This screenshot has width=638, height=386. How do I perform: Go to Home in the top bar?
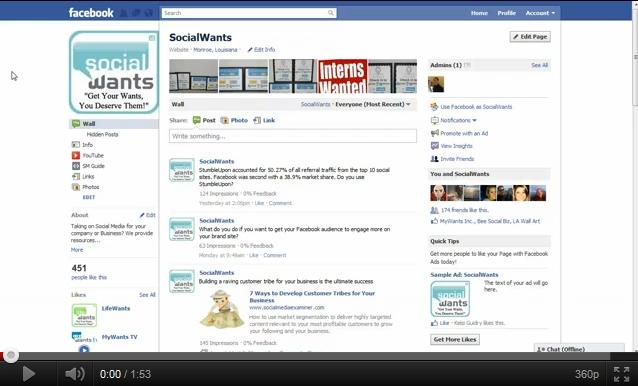pos(479,13)
